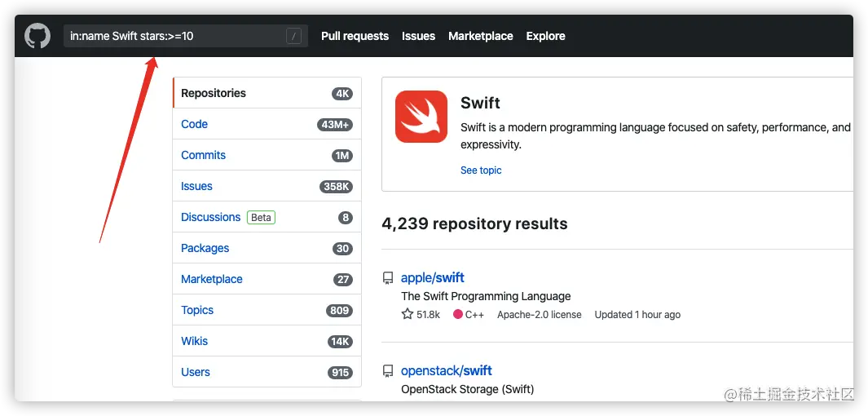Click the 809 count badge for Topics
The width and height of the screenshot is (868, 416).
(x=339, y=311)
